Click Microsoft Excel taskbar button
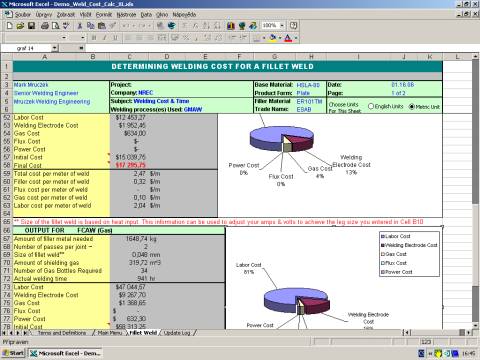Screen dimensions: 480x360 65,353
